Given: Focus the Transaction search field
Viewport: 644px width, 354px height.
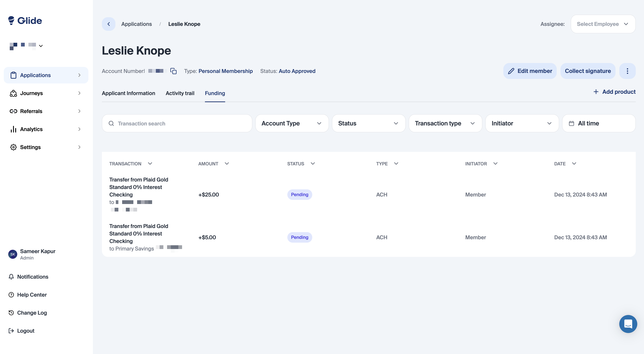Looking at the screenshot, I should coord(177,123).
